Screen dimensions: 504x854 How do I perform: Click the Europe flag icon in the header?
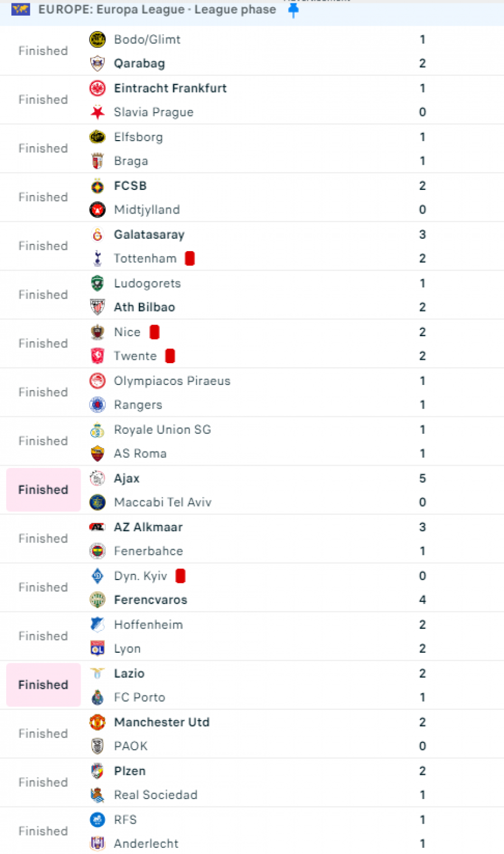click(21, 9)
